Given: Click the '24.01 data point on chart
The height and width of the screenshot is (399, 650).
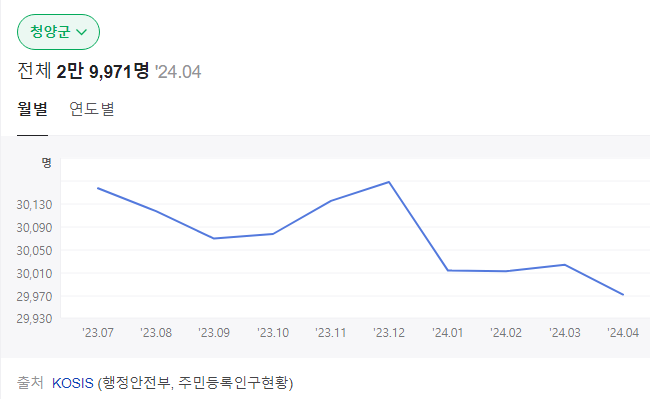Looking at the screenshot, I should pyautogui.click(x=448, y=271).
